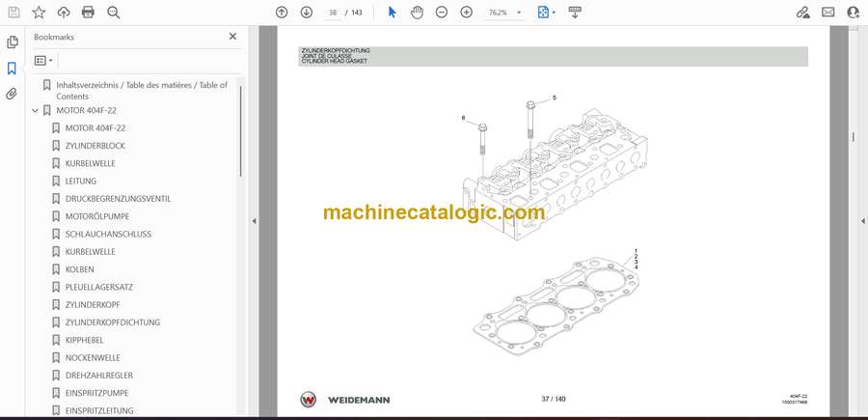The height and width of the screenshot is (420, 868).
Task: Go to next page with down arrow
Action: pyautogui.click(x=307, y=13)
